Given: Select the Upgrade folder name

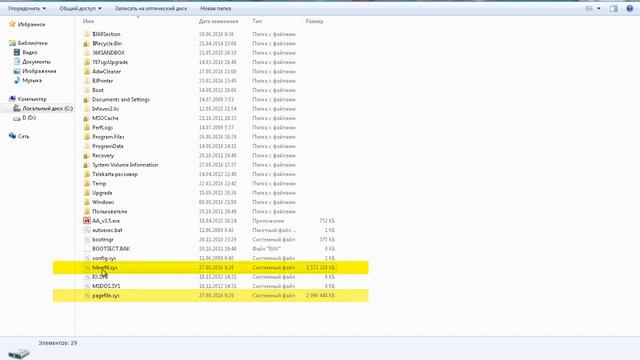Looking at the screenshot, I should [102, 193].
